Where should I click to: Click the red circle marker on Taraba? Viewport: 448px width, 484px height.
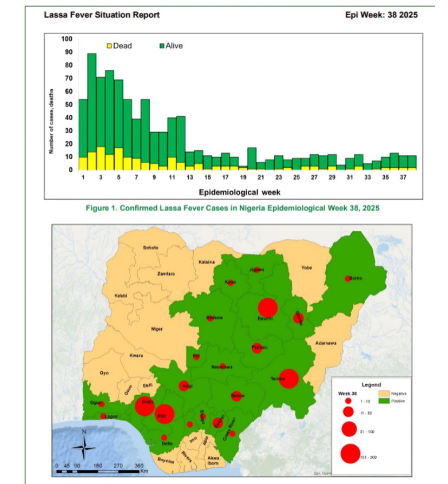pyautogui.click(x=289, y=378)
